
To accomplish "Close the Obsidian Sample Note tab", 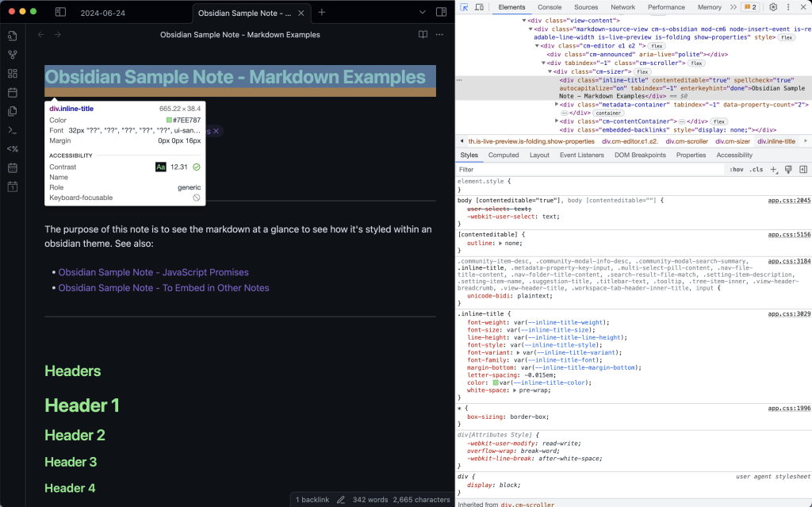I will pos(301,13).
